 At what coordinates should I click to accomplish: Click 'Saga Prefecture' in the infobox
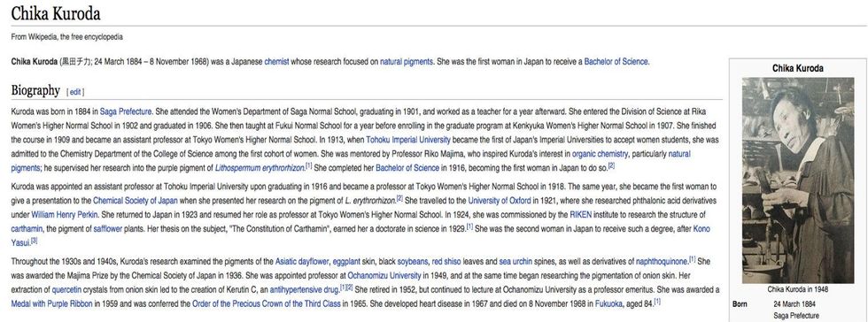click(x=796, y=316)
